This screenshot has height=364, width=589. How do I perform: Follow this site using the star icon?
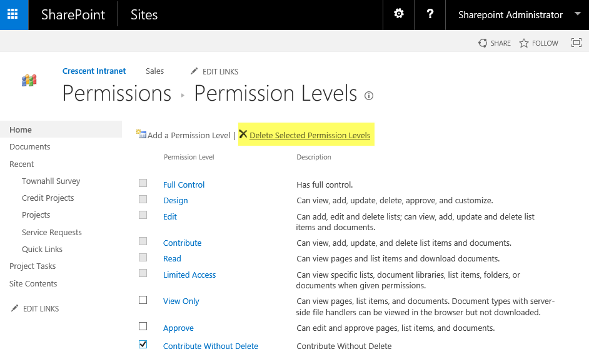click(x=525, y=43)
